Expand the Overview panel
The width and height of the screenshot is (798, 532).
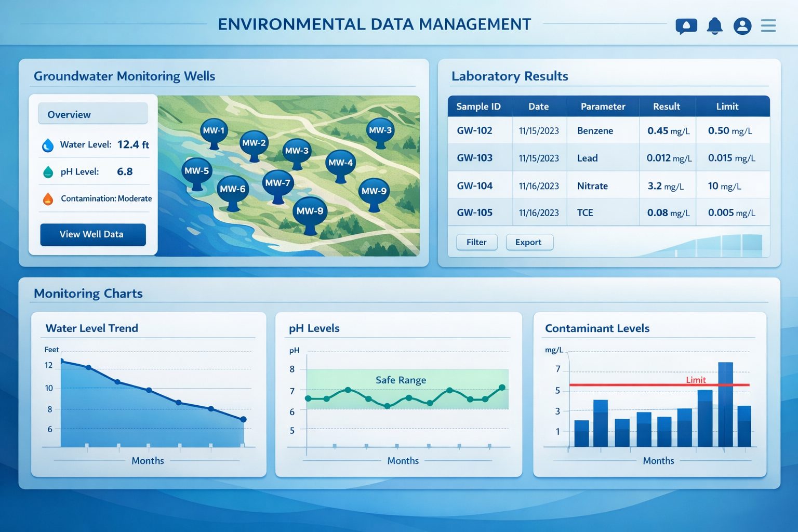92,114
